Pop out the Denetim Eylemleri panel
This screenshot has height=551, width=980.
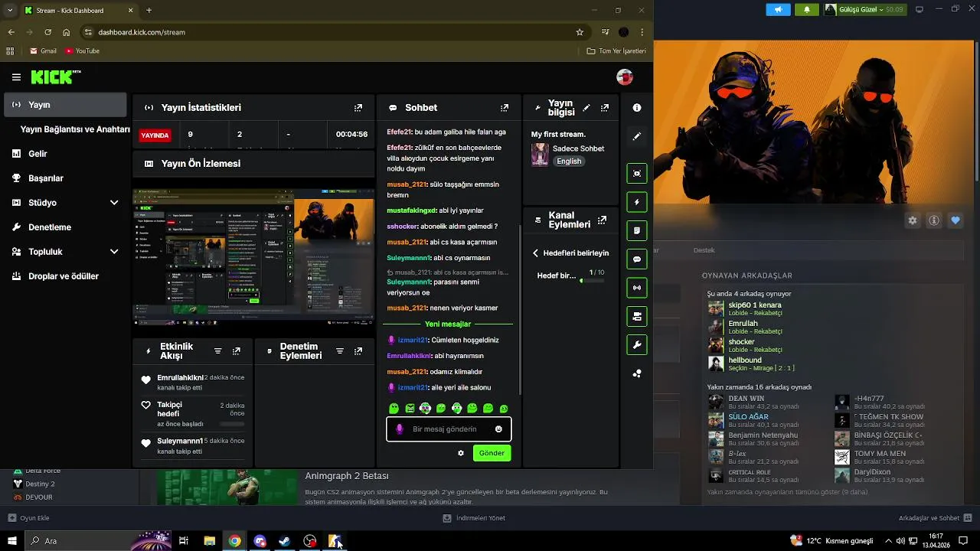tap(358, 351)
